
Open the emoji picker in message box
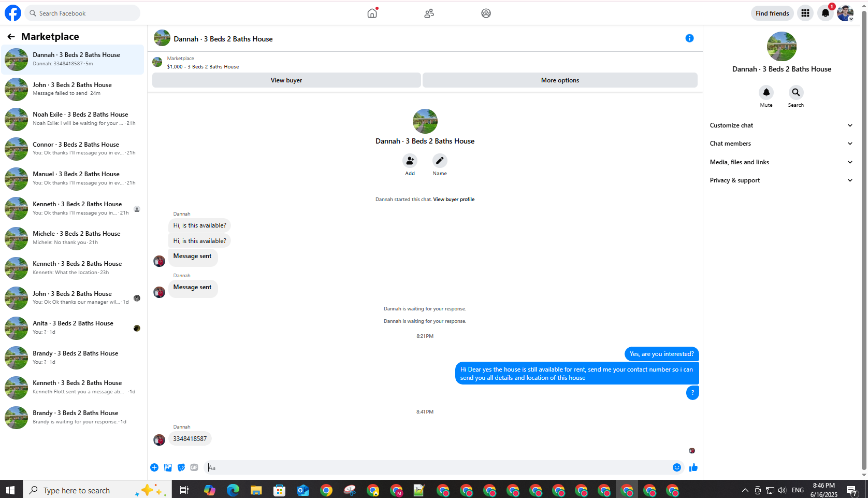(676, 467)
